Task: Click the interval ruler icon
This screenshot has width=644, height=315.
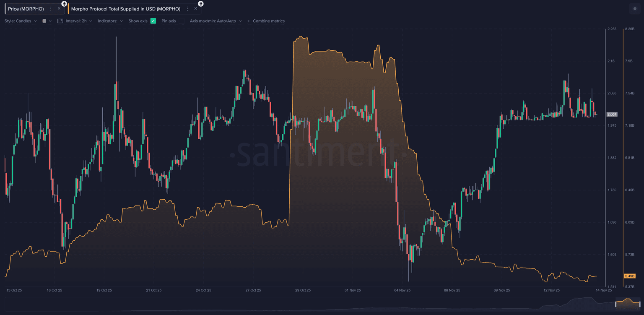Action: click(60, 21)
